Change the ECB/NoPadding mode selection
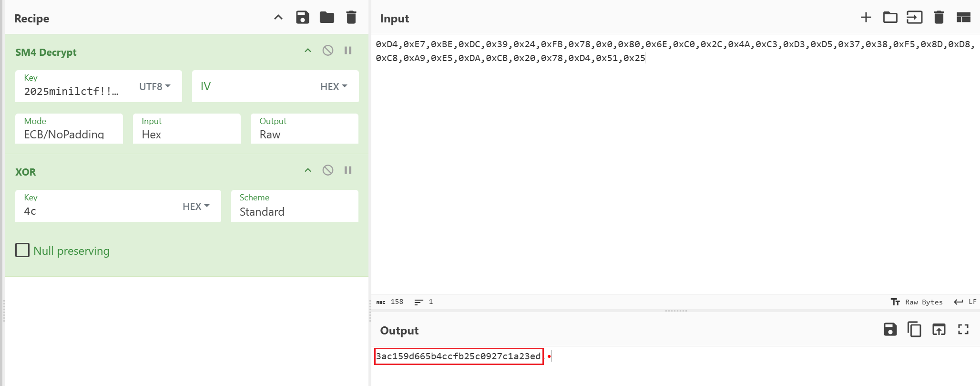Screen dimensions: 980x386 click(x=69, y=129)
